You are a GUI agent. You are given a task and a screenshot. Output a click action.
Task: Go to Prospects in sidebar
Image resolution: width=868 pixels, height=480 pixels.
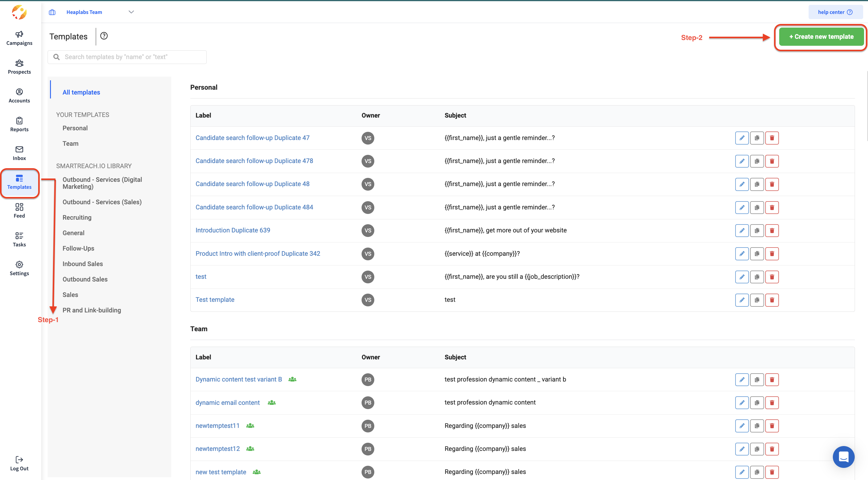click(19, 67)
